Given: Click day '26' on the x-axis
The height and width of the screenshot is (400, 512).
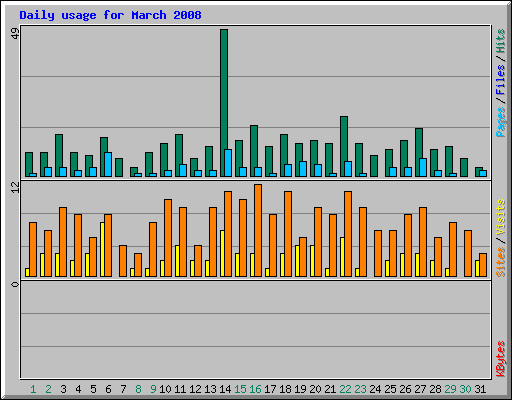Looking at the screenshot, I should pyautogui.click(x=405, y=389).
